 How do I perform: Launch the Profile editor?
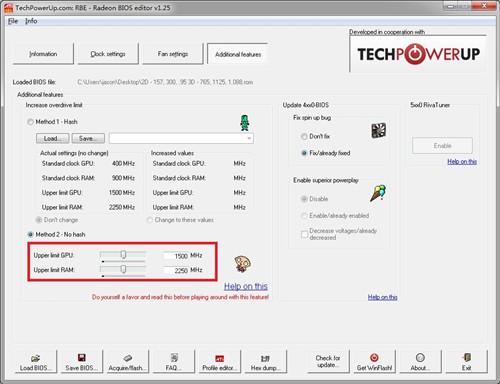pyautogui.click(x=220, y=361)
